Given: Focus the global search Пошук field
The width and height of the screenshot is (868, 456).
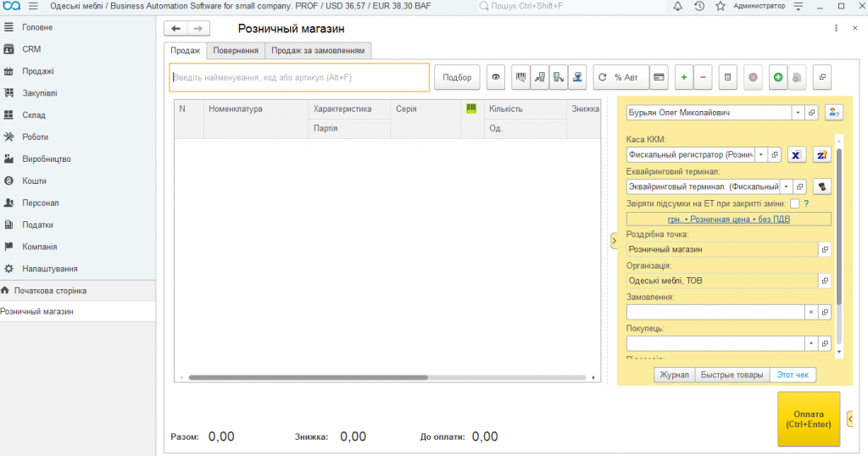Looking at the screenshot, I should 570,6.
